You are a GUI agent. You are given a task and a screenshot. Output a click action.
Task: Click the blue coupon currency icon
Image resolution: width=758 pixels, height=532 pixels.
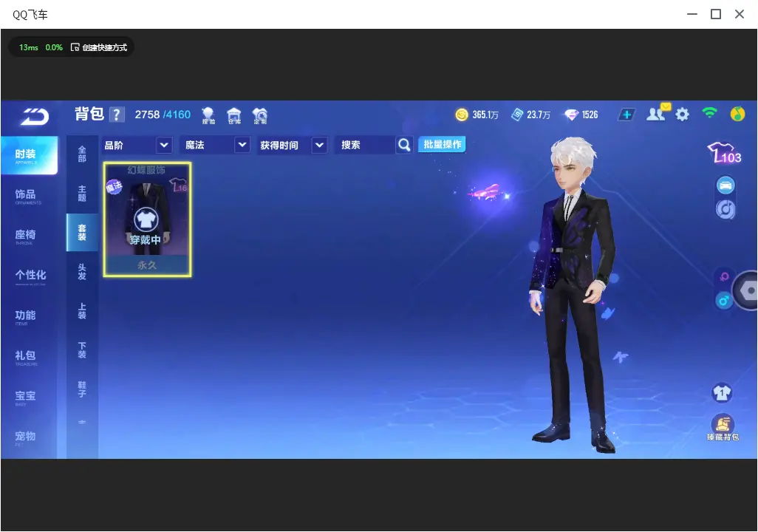tap(517, 115)
